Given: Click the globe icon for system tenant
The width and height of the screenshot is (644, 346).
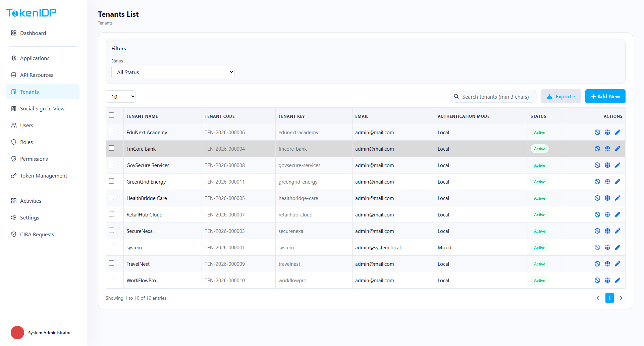Looking at the screenshot, I should (607, 247).
